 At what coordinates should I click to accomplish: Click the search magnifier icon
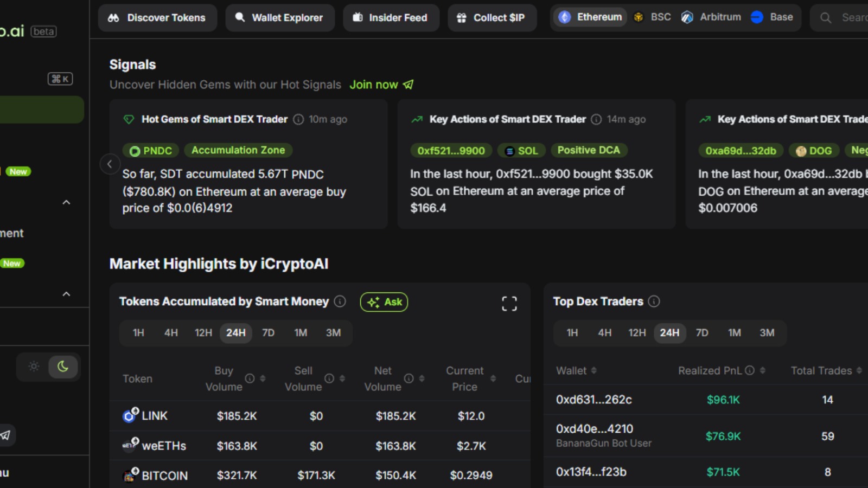pos(826,18)
